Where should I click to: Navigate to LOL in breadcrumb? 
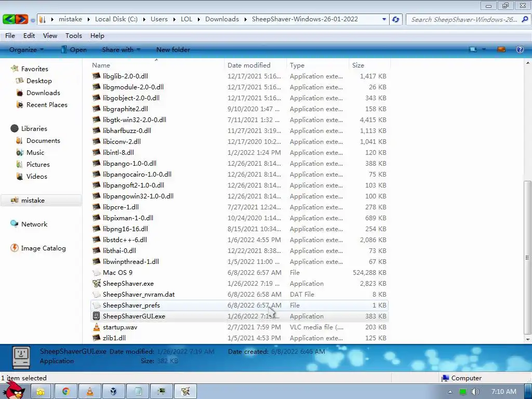pos(187,19)
